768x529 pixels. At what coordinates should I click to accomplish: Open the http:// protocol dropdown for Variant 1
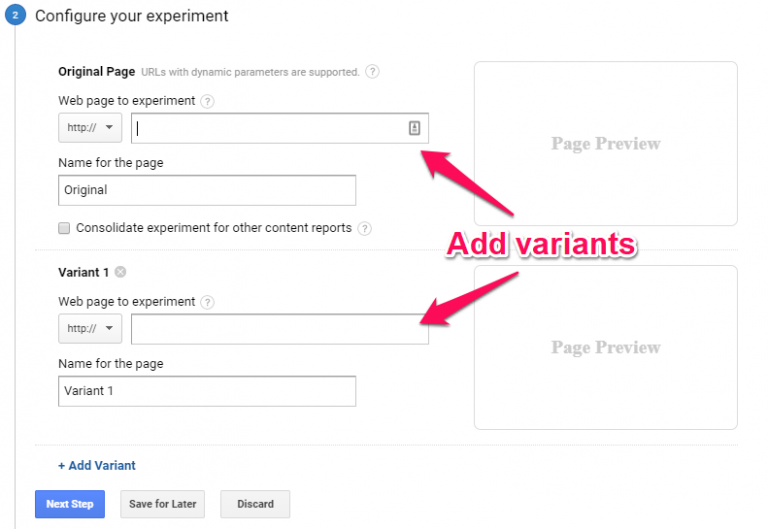(90, 329)
